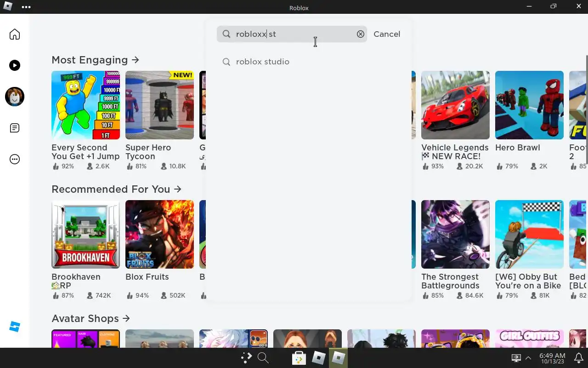Open the taskbar search magnifier icon
Viewport: 588px width, 368px height.
(263, 358)
